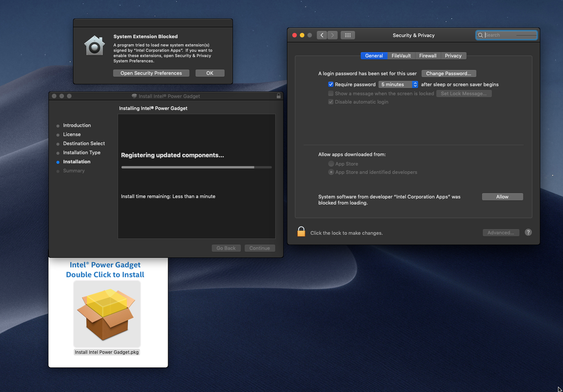Click 'Install time remaining: Less than a minute'
Viewport: 563px width, 392px height.
pyautogui.click(x=168, y=196)
